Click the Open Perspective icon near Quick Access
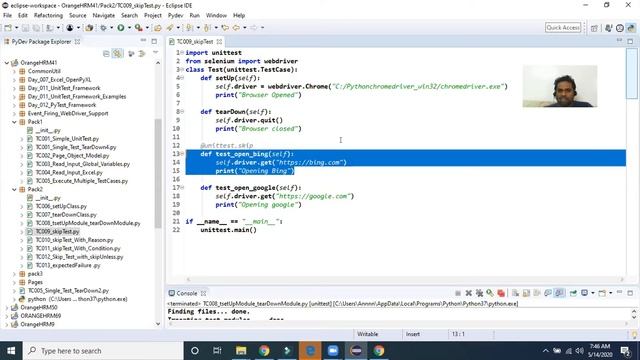The image size is (640, 360). click(594, 28)
